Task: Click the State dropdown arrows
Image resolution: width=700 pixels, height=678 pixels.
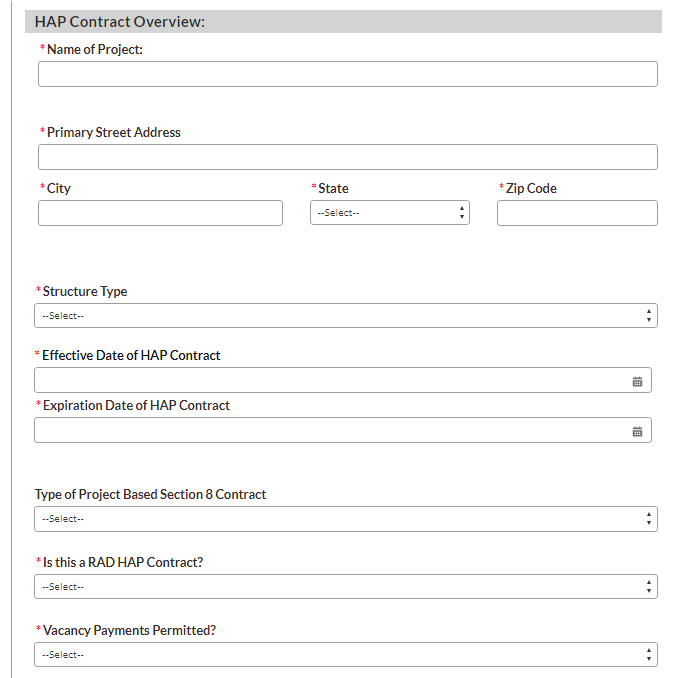Action: (461, 213)
